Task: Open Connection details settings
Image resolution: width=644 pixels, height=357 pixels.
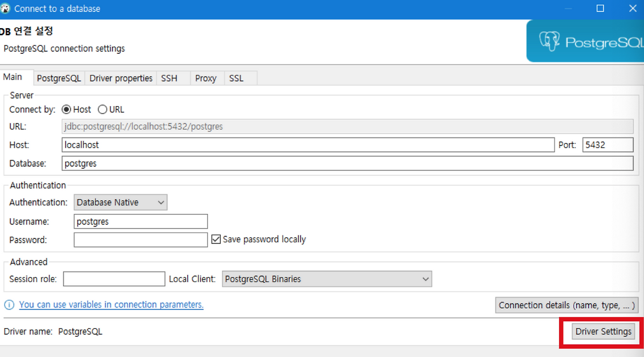Action: click(566, 305)
